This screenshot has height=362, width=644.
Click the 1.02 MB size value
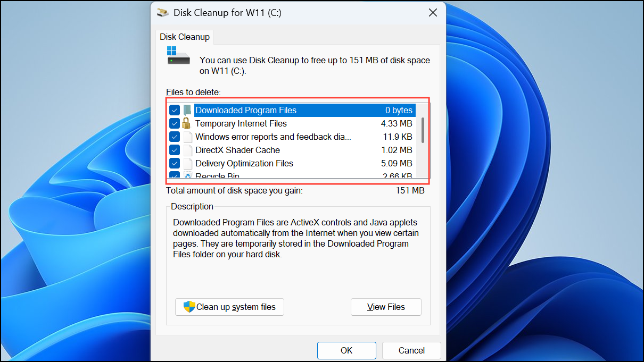[397, 150]
